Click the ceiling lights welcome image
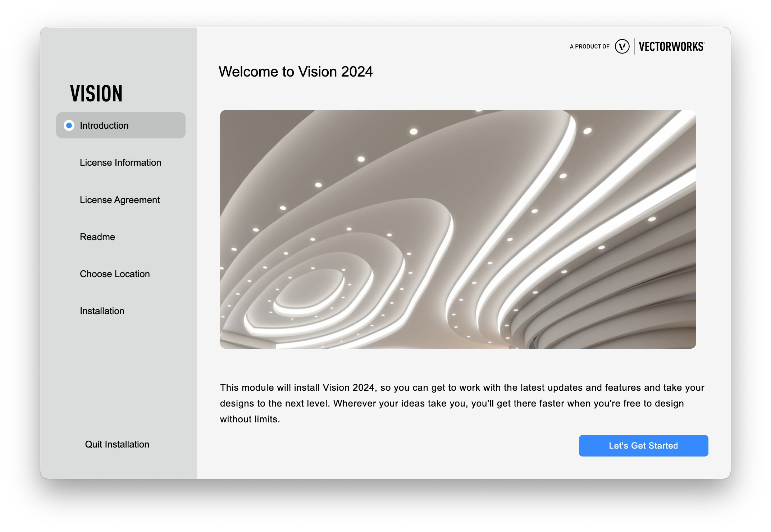 tap(458, 229)
